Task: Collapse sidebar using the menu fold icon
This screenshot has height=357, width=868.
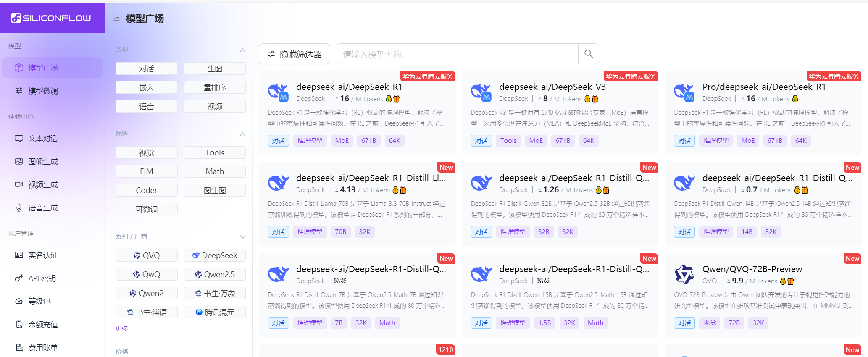Action: (116, 18)
